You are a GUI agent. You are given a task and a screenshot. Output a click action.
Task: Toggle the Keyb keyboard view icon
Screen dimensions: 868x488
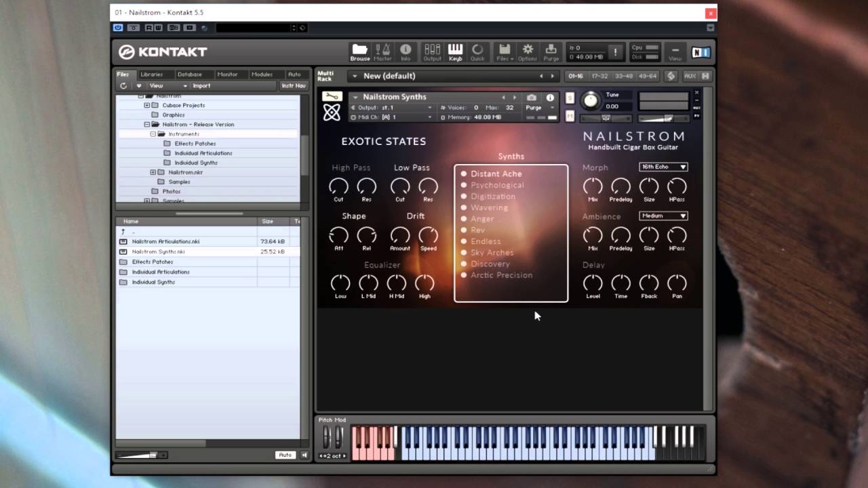(x=455, y=52)
